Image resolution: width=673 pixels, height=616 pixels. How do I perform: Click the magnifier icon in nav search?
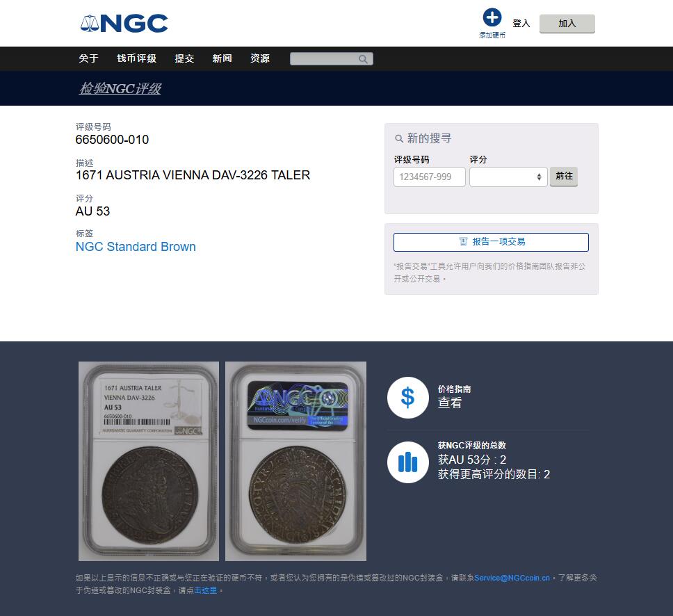[x=363, y=59]
